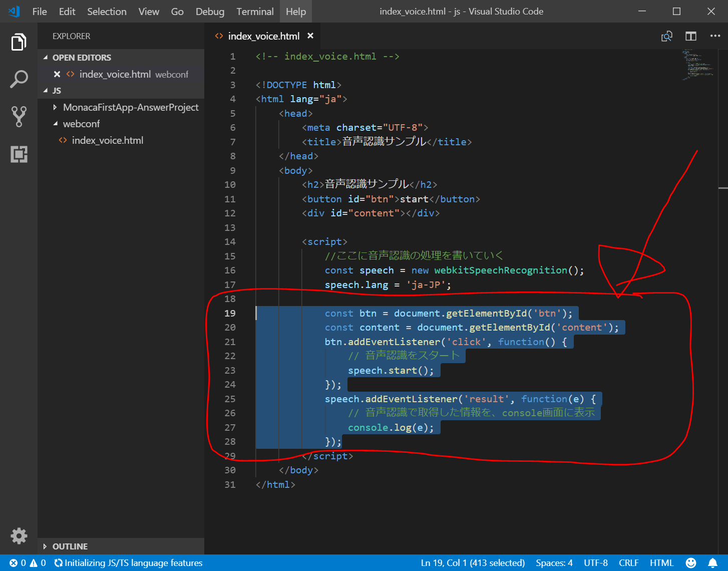
Task: Select index_voice.html under webconf in the tree
Action: click(107, 140)
